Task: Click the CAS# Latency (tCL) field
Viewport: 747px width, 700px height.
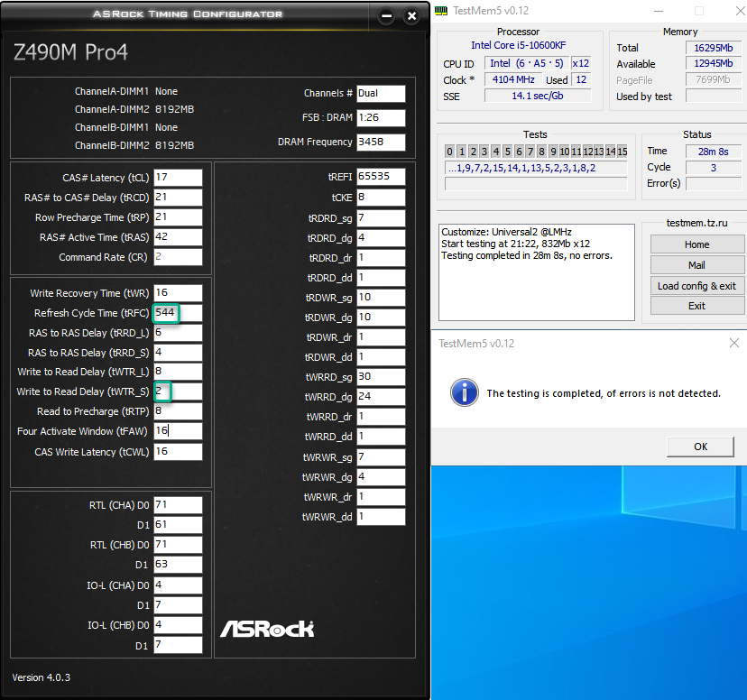Action: pos(178,177)
